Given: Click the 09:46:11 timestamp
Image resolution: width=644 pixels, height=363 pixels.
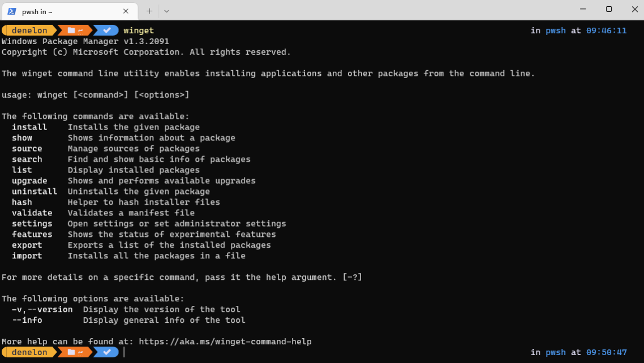Looking at the screenshot, I should (x=606, y=31).
